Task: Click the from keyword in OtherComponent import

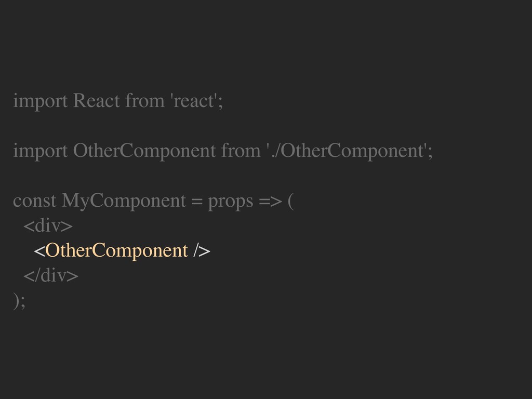Action: [x=241, y=151]
